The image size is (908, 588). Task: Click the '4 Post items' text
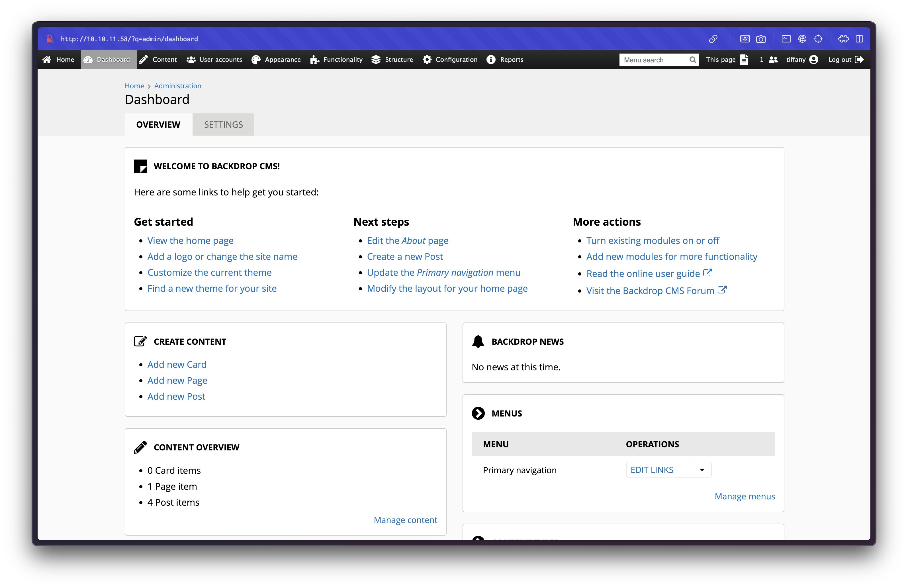coord(173,502)
